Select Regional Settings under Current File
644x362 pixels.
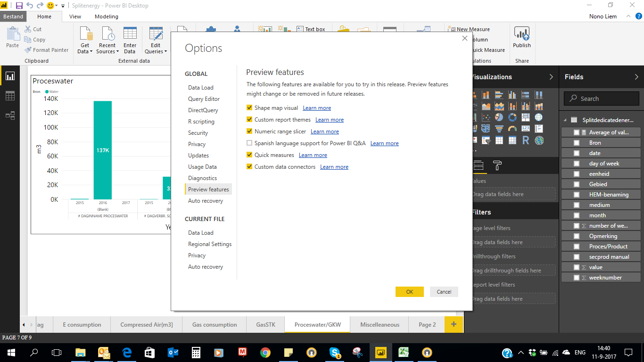pyautogui.click(x=210, y=244)
